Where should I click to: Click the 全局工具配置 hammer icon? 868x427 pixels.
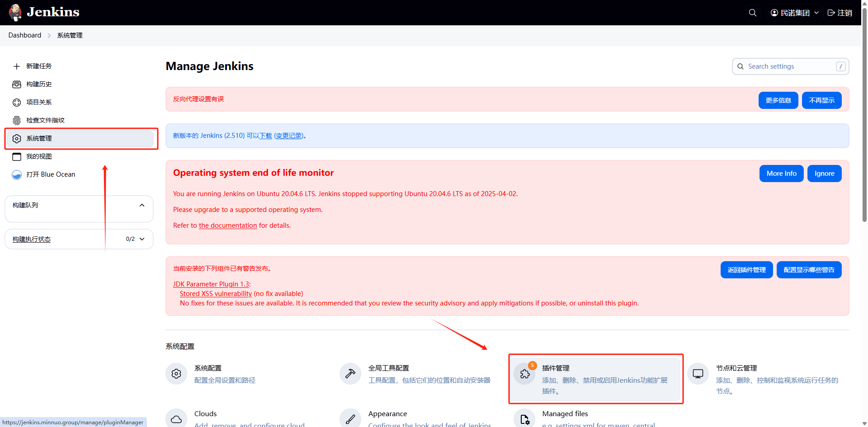click(x=350, y=374)
